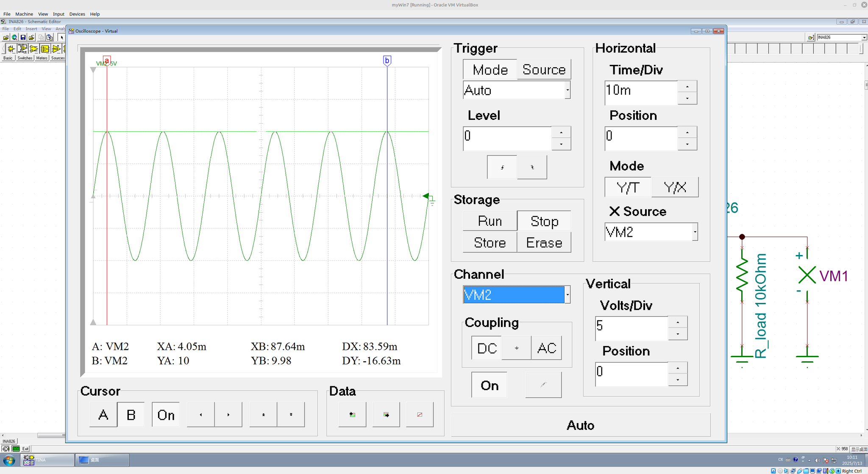Click the import data icon in the Data section
The height and width of the screenshot is (474, 868).
click(352, 415)
